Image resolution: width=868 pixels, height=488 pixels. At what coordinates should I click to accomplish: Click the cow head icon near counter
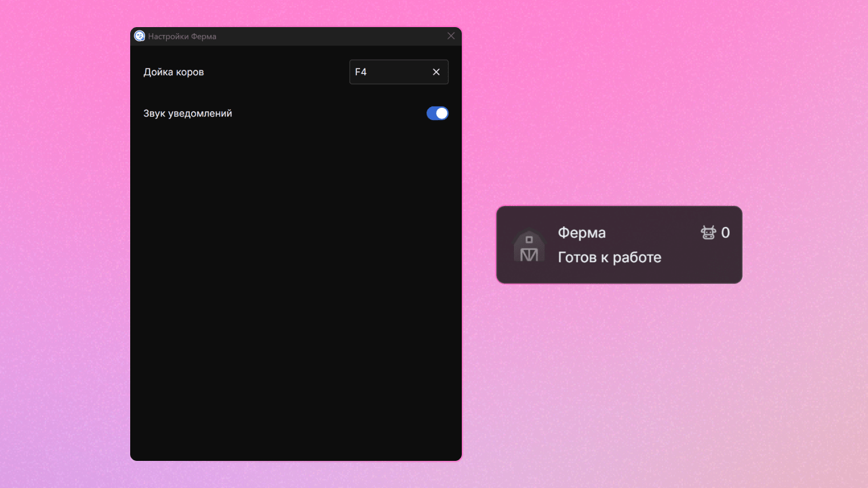click(x=708, y=233)
